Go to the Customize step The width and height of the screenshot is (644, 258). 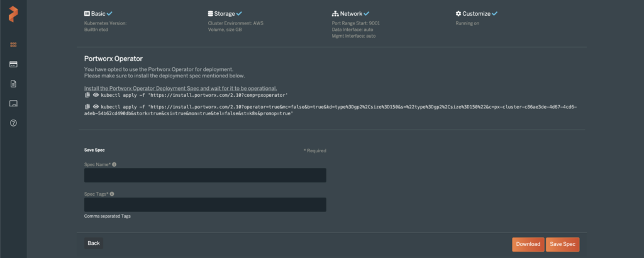476,13
